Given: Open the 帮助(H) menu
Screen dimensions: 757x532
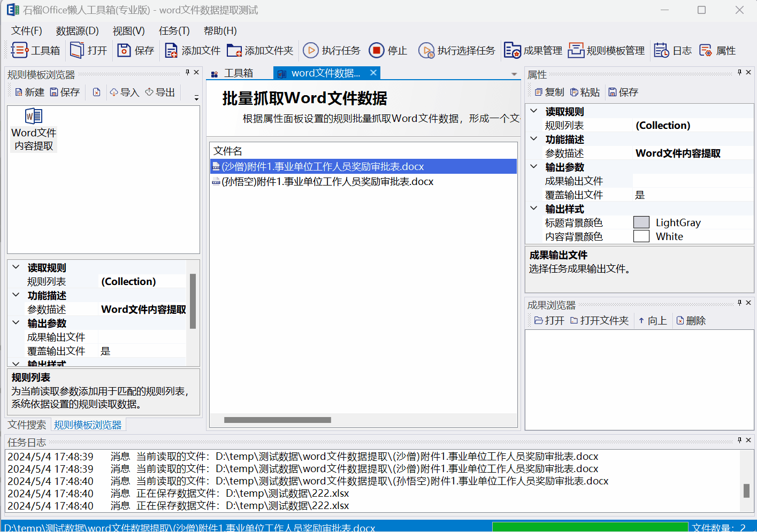Looking at the screenshot, I should pyautogui.click(x=220, y=31).
